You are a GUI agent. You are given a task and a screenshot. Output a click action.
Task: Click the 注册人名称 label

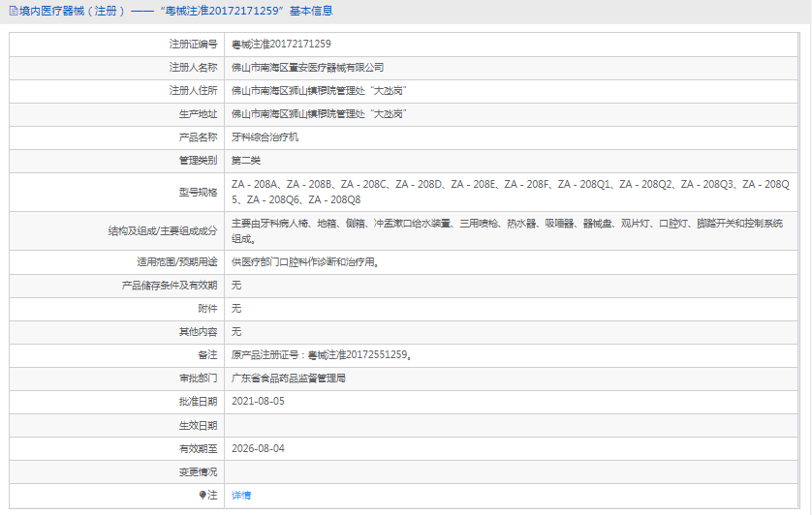tap(193, 68)
